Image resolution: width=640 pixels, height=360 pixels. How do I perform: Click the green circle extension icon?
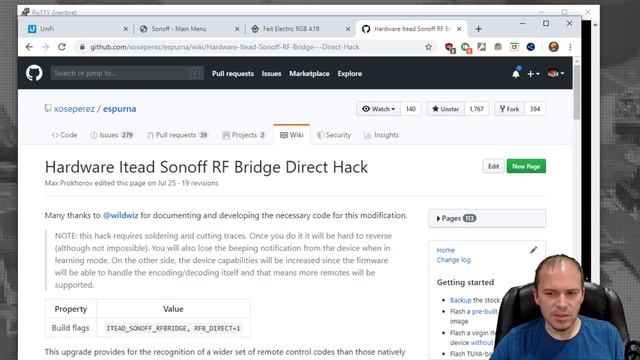pyautogui.click(x=466, y=47)
